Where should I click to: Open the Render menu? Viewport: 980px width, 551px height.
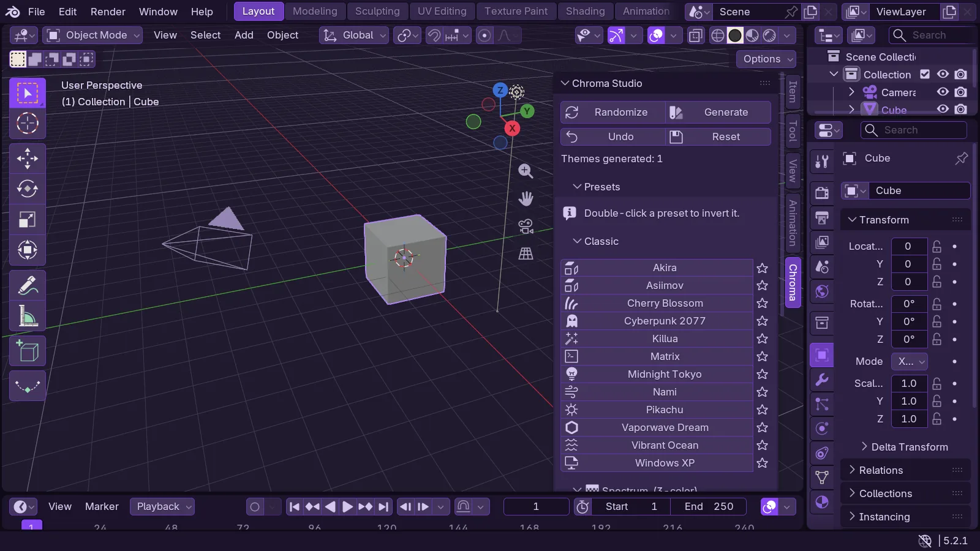(108, 12)
